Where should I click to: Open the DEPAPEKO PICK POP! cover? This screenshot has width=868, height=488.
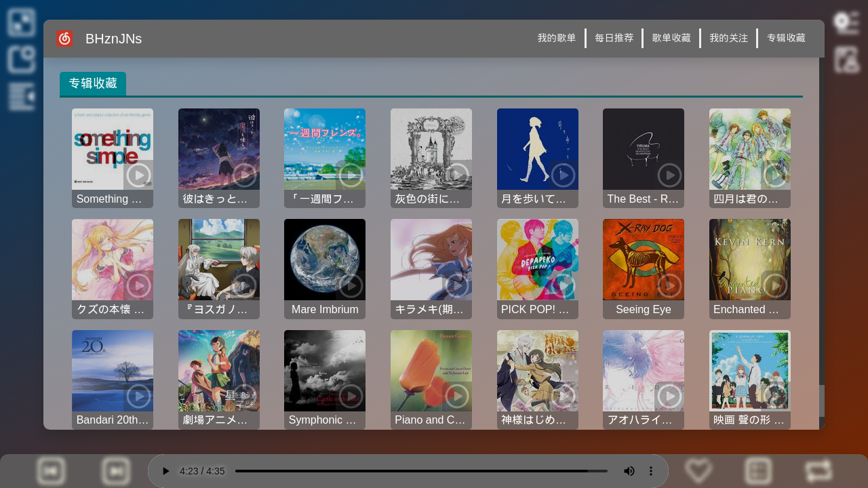tap(538, 260)
